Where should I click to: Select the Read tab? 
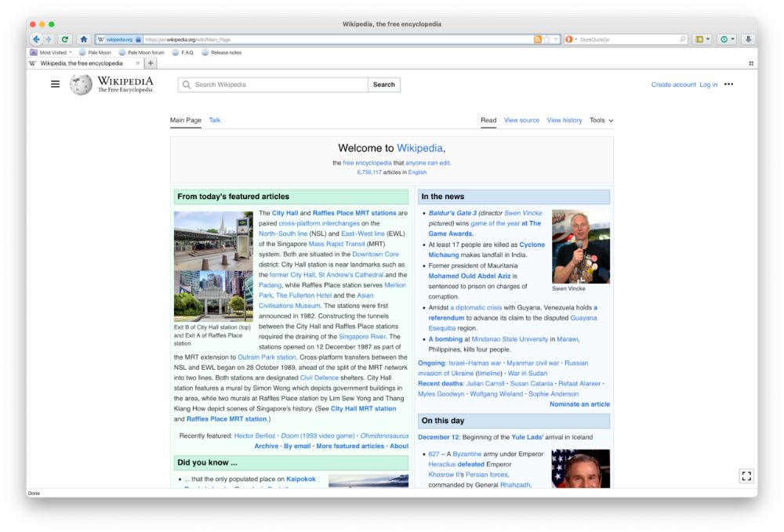[x=488, y=121]
